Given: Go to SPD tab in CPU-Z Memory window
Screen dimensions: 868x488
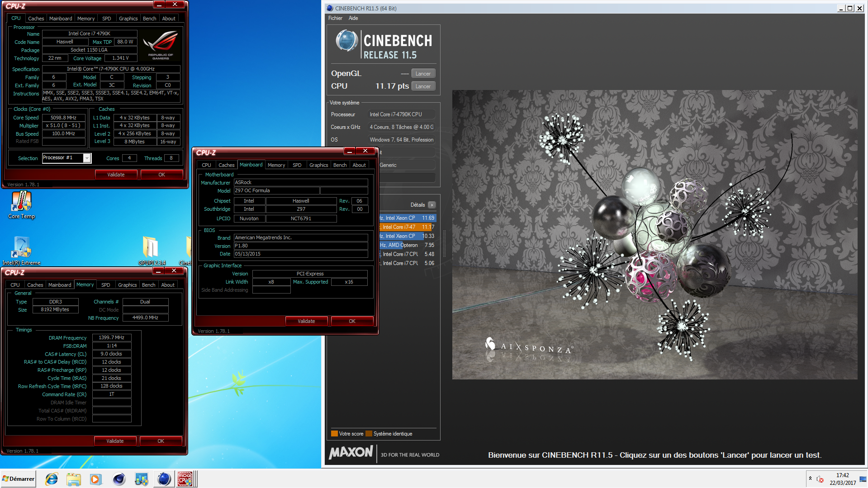Looking at the screenshot, I should pyautogui.click(x=106, y=285).
